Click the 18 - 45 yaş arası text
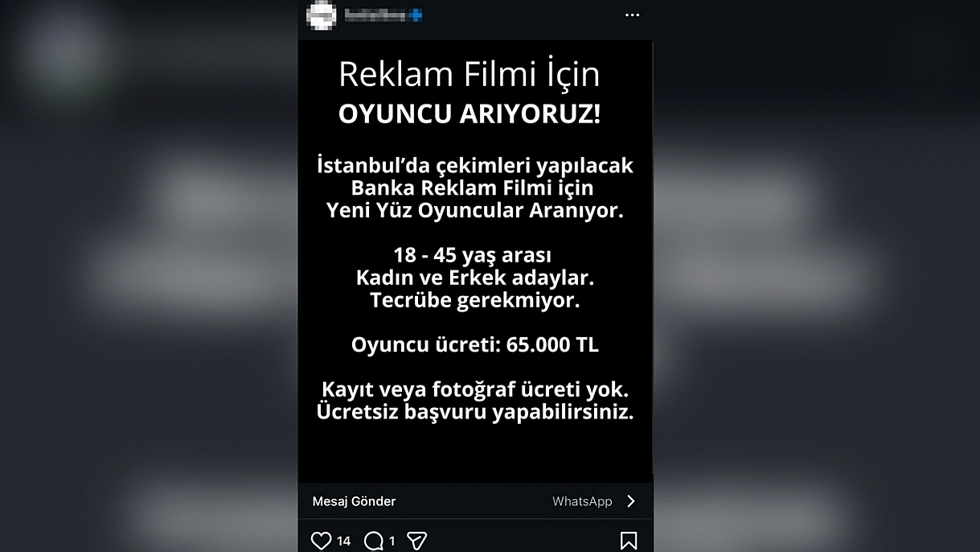This screenshot has height=552, width=980. 473,256
